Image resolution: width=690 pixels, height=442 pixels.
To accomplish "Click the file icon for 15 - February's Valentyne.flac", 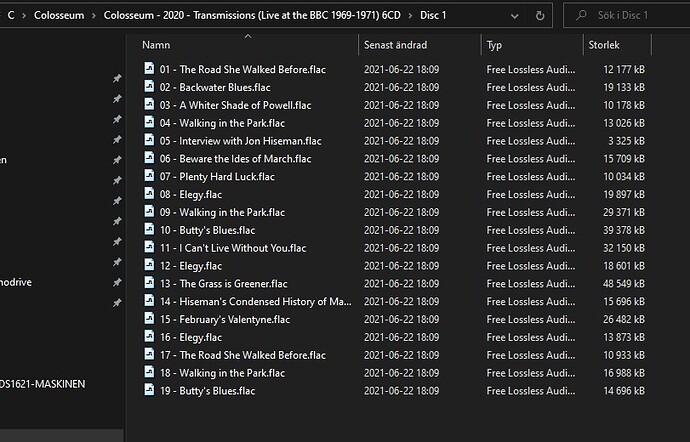I will click(150, 318).
